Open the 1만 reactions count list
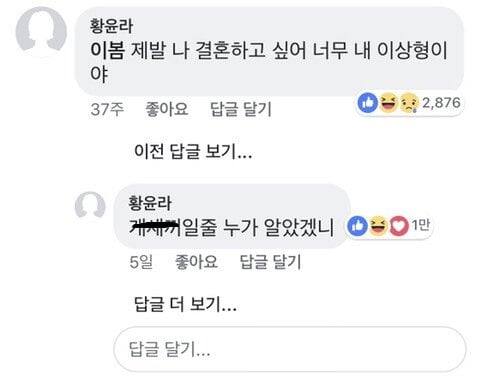The height and width of the screenshot is (380, 480). click(x=421, y=225)
